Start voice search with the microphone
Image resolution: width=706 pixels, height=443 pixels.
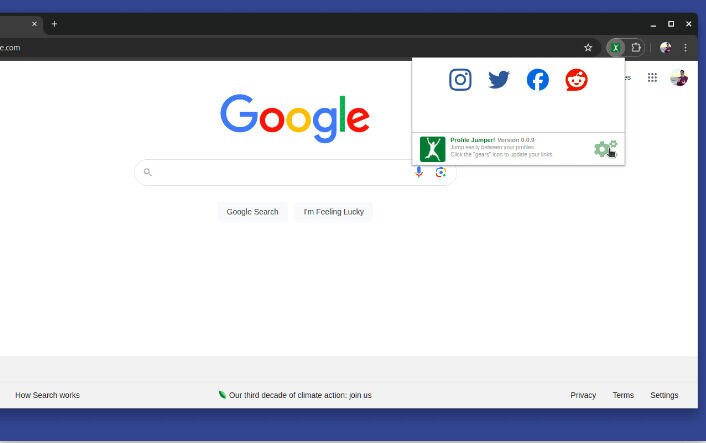[419, 172]
